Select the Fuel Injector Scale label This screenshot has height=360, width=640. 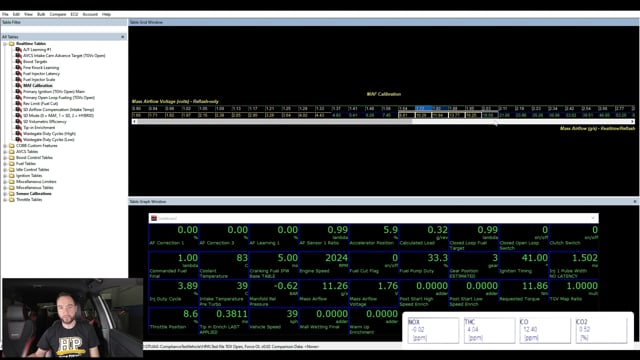tap(39, 80)
